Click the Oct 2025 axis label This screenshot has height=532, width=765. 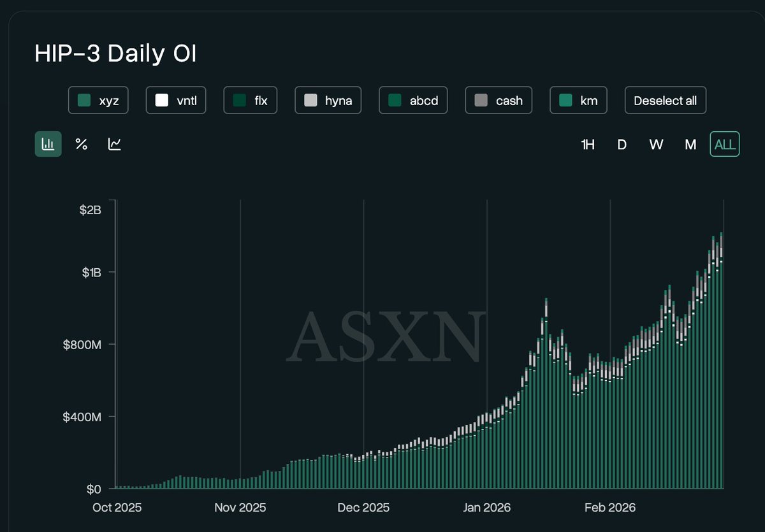117,508
